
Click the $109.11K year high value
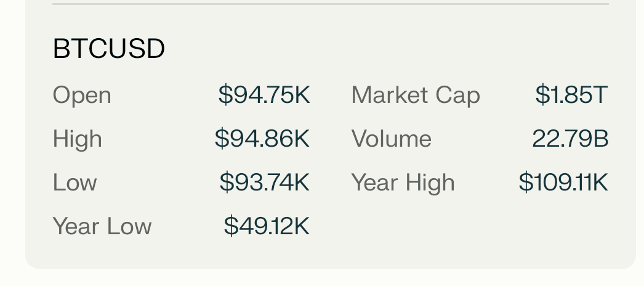tap(563, 182)
